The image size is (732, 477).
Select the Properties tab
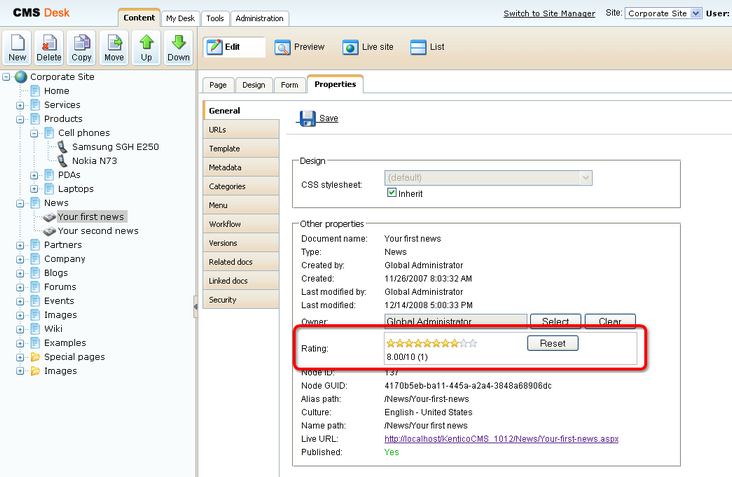tap(335, 84)
